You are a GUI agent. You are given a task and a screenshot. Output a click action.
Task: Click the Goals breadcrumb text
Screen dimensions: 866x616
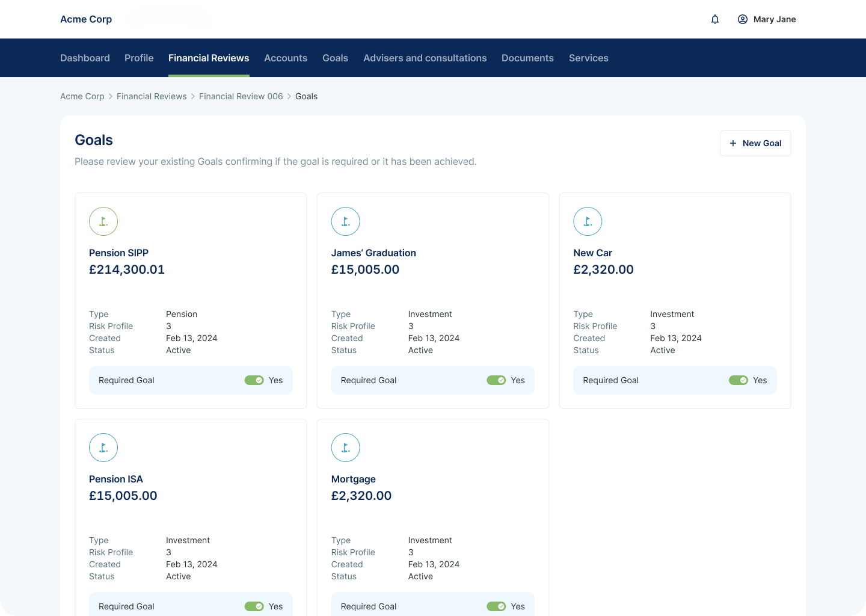[x=306, y=96]
